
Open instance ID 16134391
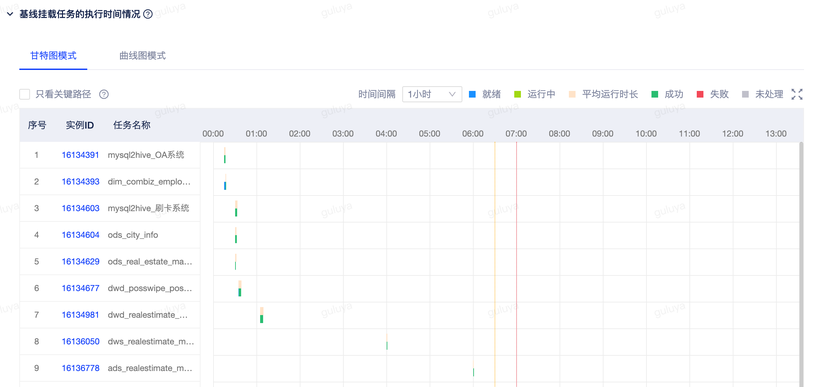pyautogui.click(x=80, y=155)
